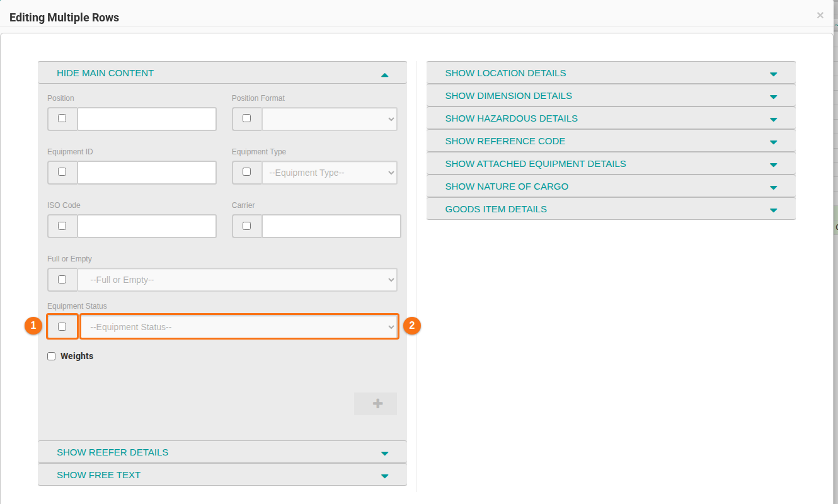This screenshot has width=838, height=504.
Task: Enable the Position Format checkbox
Action: [246, 118]
